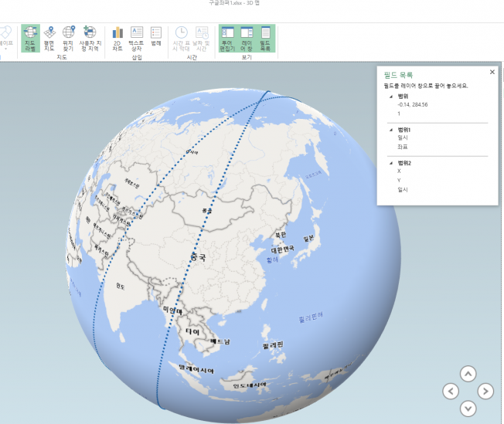Toggle the 지도 라벨 (Map Labels) button
Image resolution: width=504 pixels, height=424 pixels.
pyautogui.click(x=31, y=38)
